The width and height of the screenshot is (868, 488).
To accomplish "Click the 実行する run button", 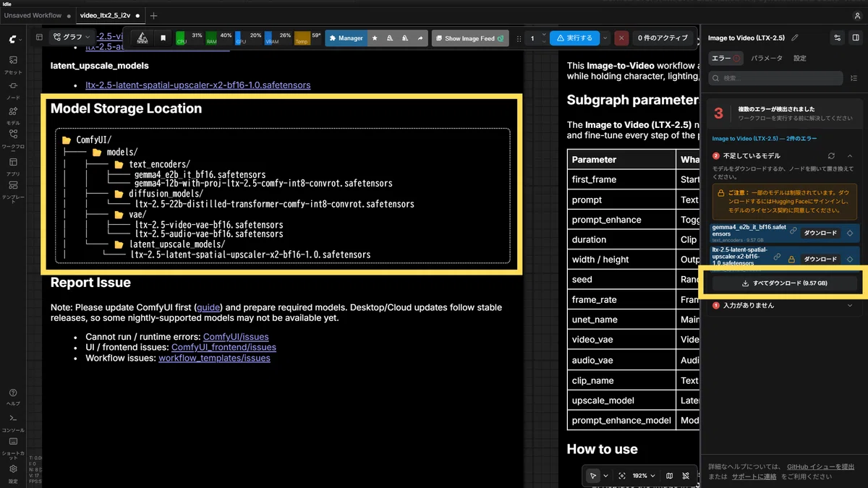I will tap(574, 38).
